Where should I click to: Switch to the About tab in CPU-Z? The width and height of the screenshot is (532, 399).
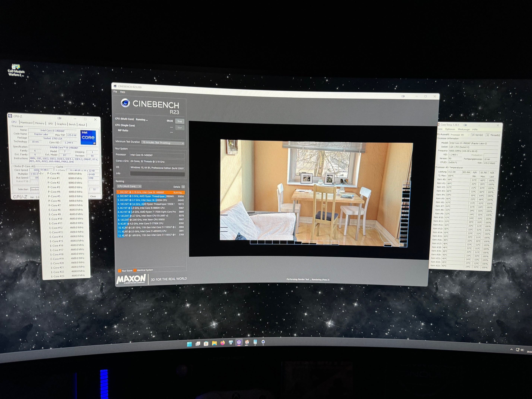point(82,125)
